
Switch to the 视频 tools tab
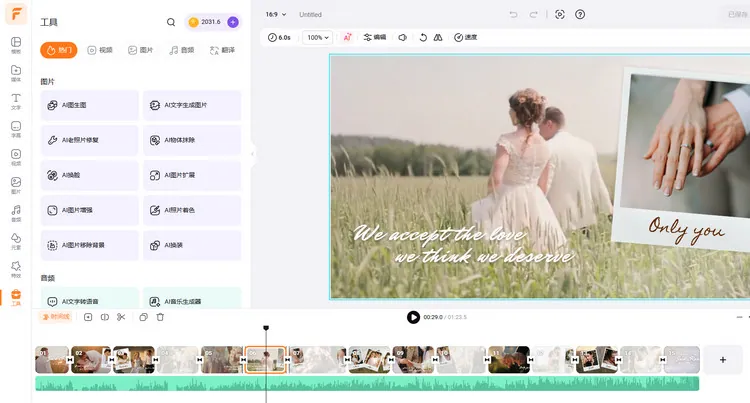tap(100, 50)
